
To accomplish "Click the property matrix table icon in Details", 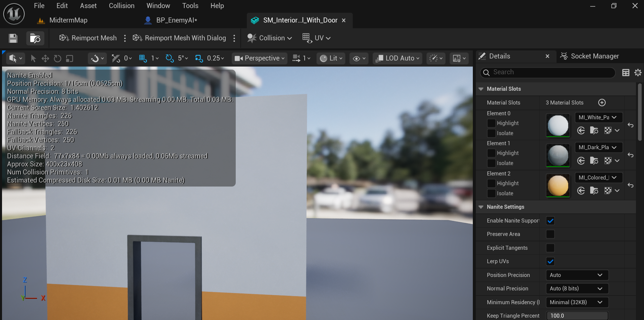I will tap(626, 73).
